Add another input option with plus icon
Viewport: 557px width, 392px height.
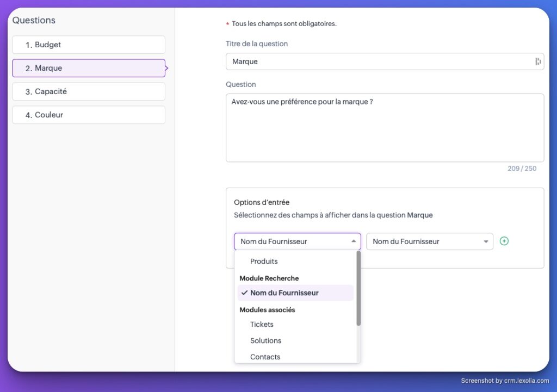[x=504, y=241]
